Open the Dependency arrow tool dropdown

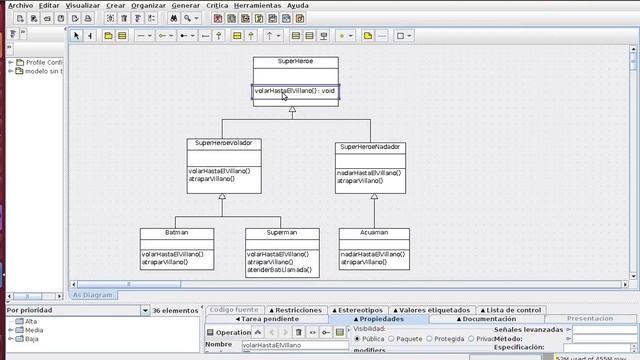278,36
